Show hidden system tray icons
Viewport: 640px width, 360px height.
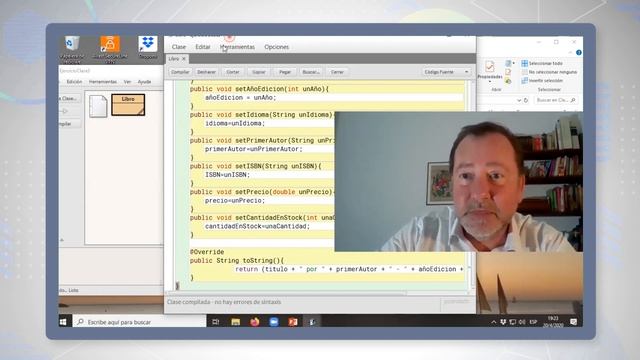point(493,322)
